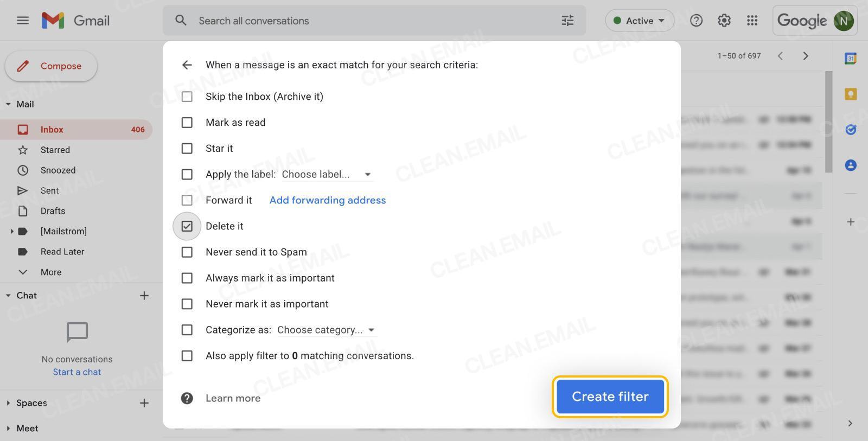Open the Choose label dropdown
Viewport: 868px width, 441px height.
point(325,174)
